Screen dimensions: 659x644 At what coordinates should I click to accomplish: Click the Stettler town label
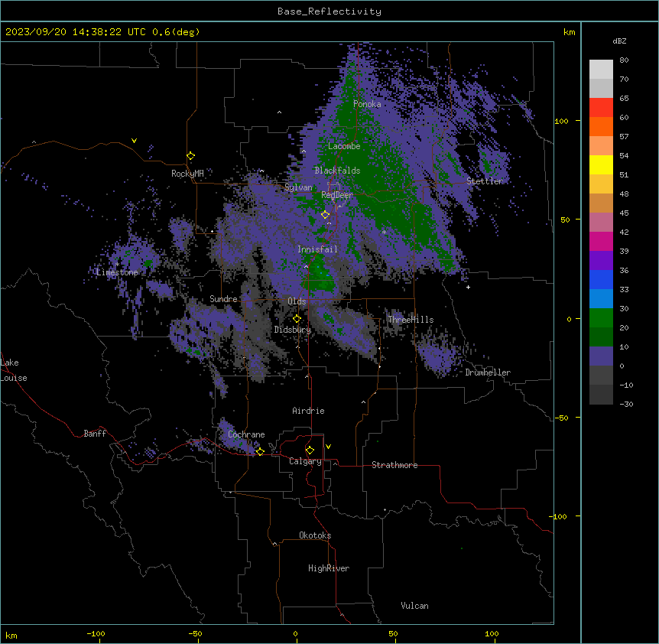[x=485, y=181]
